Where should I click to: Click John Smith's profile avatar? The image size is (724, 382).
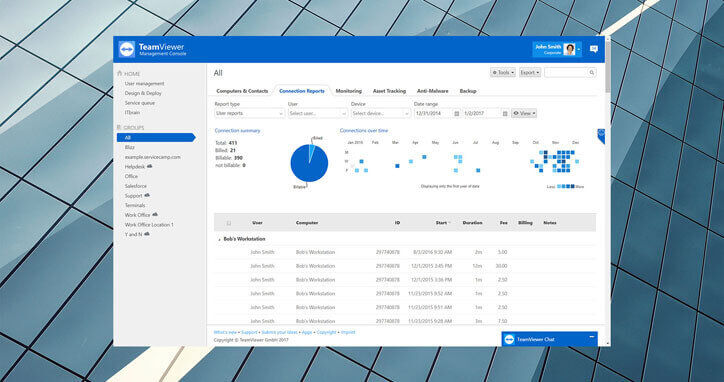tap(569, 49)
